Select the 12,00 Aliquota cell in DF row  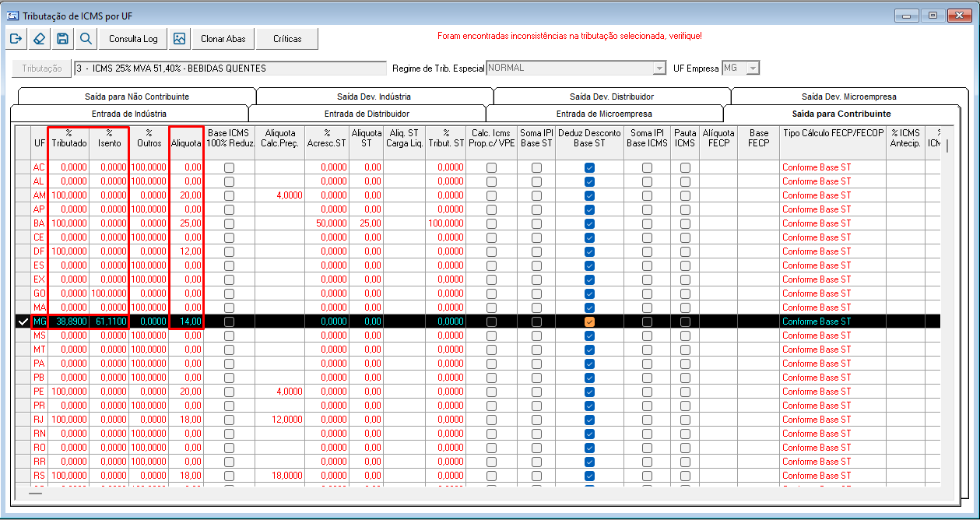[x=186, y=251]
